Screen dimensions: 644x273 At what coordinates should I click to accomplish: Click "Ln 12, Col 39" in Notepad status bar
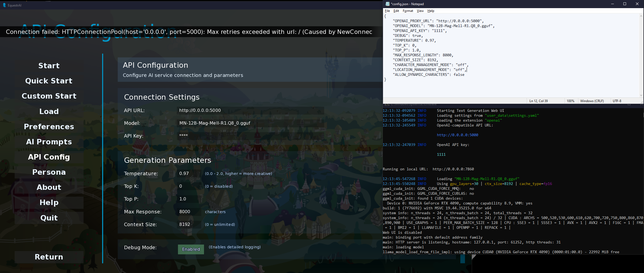coord(538,101)
